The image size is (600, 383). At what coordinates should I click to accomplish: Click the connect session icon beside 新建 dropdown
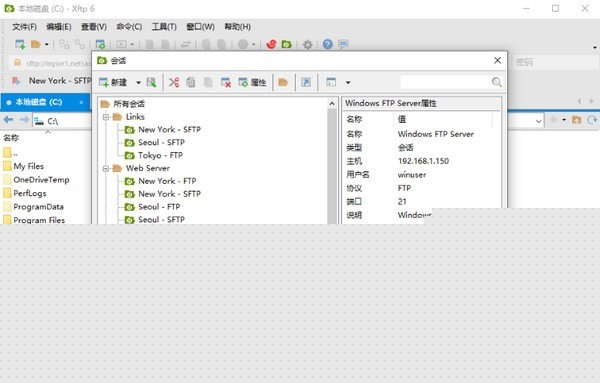click(x=151, y=82)
